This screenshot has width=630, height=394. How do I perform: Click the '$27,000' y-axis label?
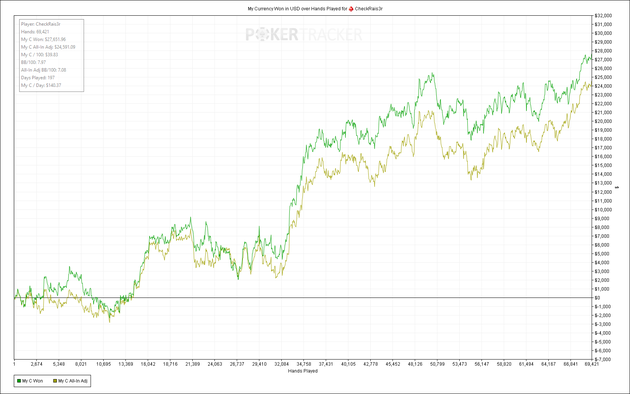tap(603, 60)
